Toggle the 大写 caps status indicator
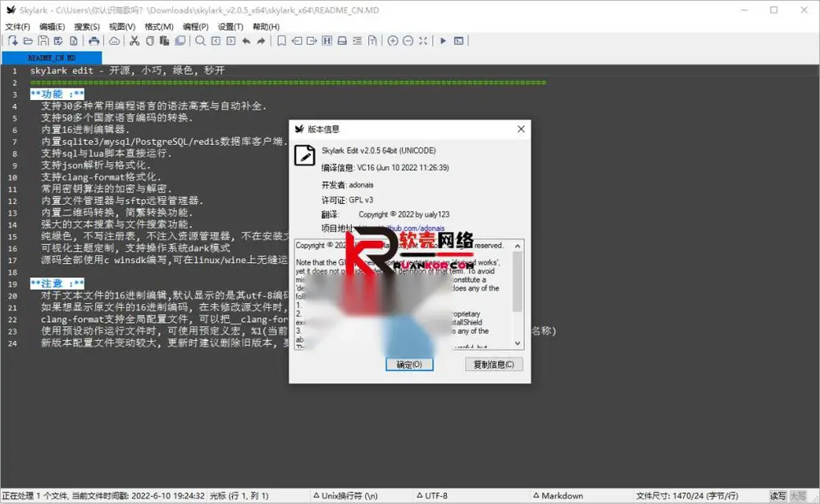This screenshot has width=820, height=504. (x=798, y=496)
